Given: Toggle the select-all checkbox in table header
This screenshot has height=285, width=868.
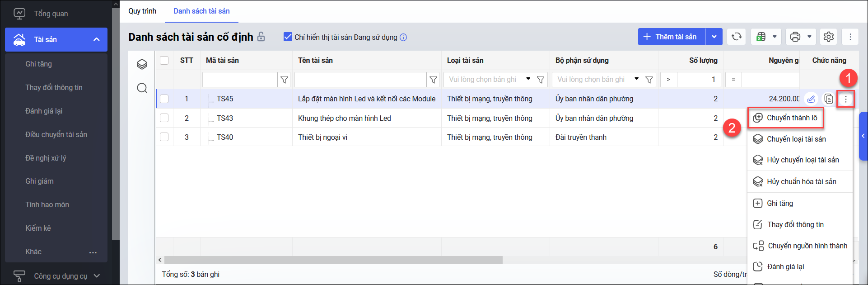Looking at the screenshot, I should [x=164, y=60].
